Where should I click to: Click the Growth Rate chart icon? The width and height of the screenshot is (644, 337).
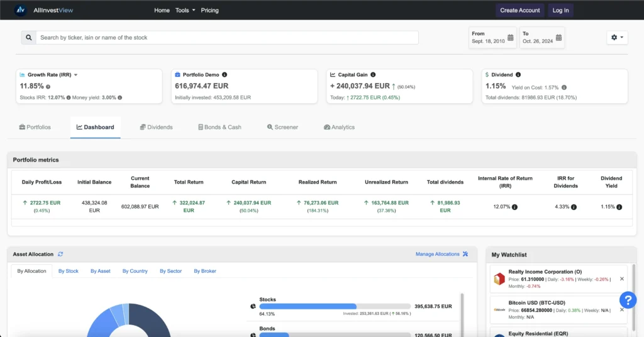(22, 75)
